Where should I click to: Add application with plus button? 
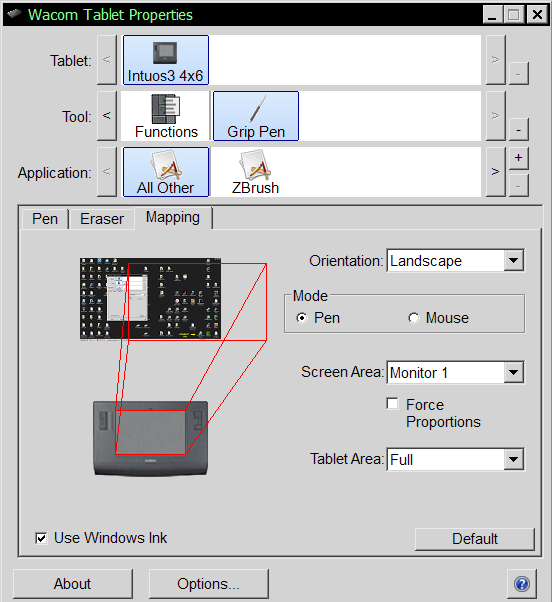(x=519, y=158)
